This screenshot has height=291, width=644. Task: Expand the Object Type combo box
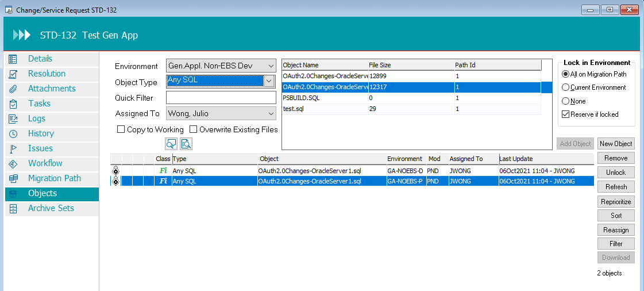pos(269,81)
